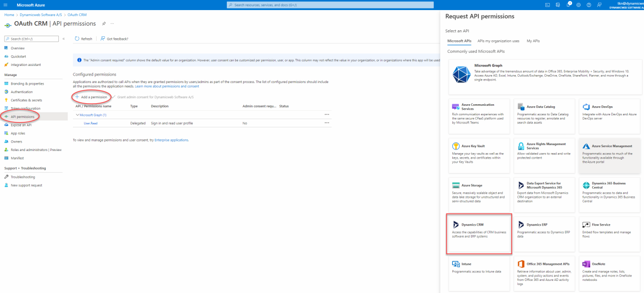Open the Cloud Shell icon in top bar
This screenshot has width=644, height=293.
tap(547, 5)
